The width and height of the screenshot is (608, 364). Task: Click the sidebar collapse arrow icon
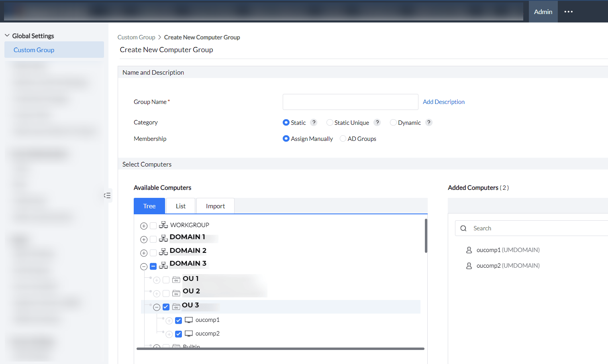click(107, 195)
